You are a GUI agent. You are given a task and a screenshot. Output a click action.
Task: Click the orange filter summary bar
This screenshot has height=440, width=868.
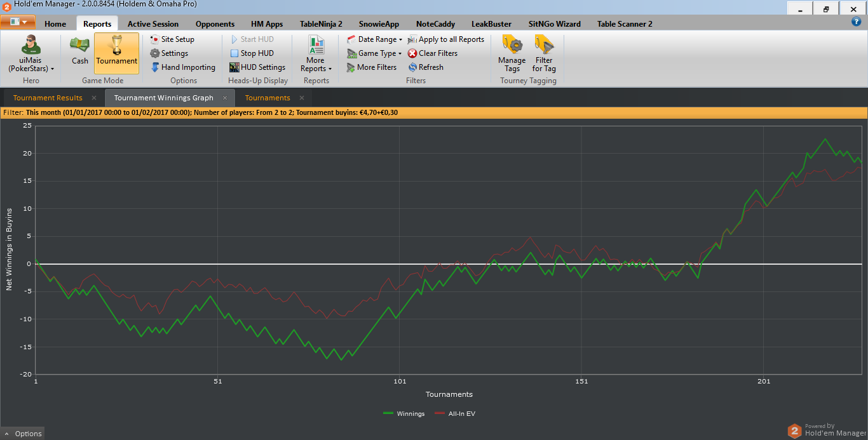(x=434, y=113)
